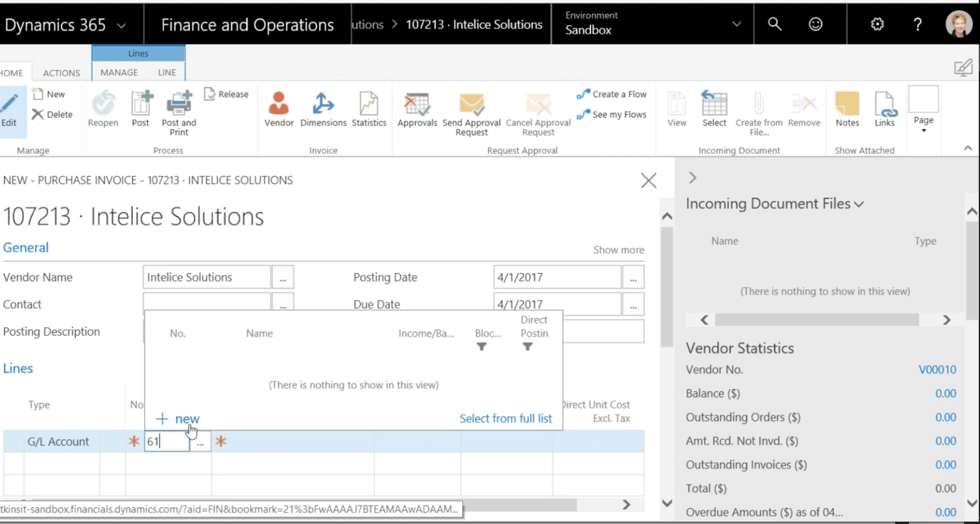The height and width of the screenshot is (524, 980).
Task: Filter the Blocked column
Action: tap(482, 347)
